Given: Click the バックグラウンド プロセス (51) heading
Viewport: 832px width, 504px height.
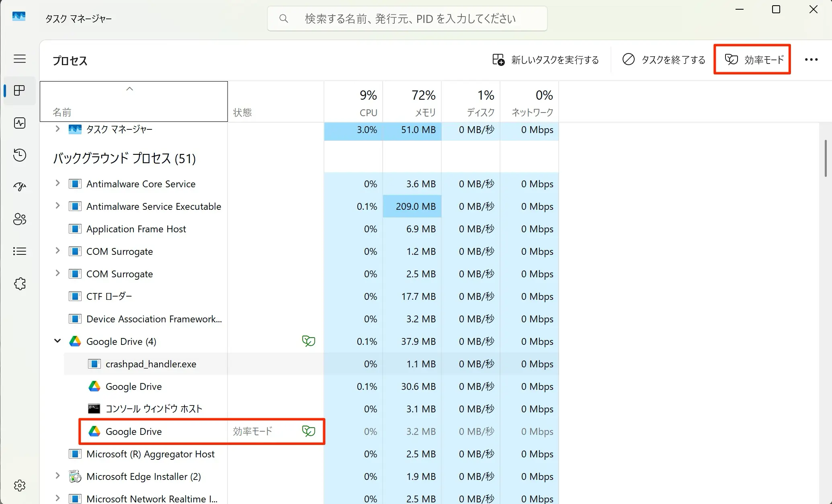Looking at the screenshot, I should [124, 158].
